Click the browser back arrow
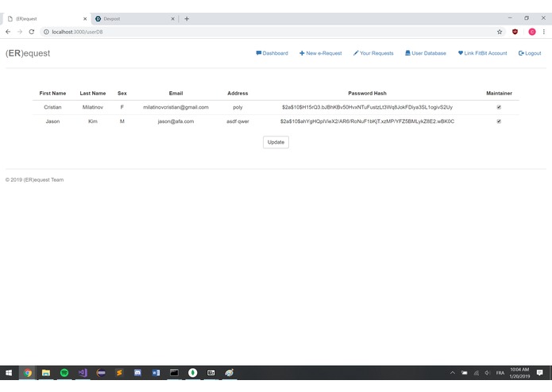This screenshot has height=392, width=552. pos(8,32)
